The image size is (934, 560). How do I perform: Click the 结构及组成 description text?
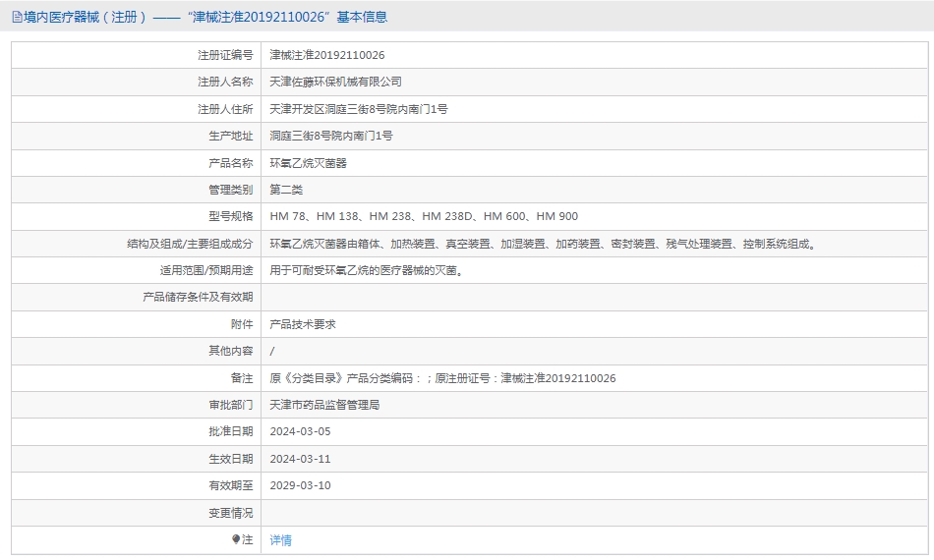pos(544,244)
